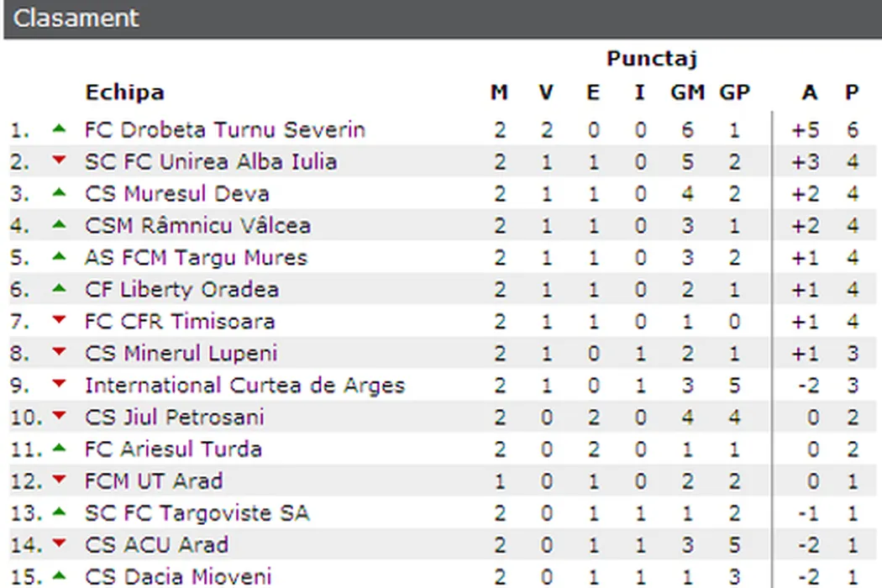Click green up arrow beside FC Ariesul Turda
Viewport: 882px width, 588px height.
point(58,448)
